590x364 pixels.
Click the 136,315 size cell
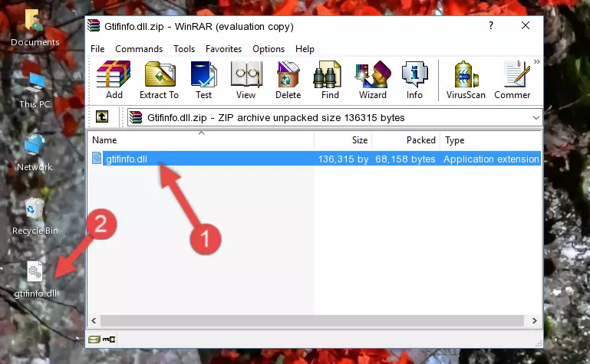[x=343, y=159]
